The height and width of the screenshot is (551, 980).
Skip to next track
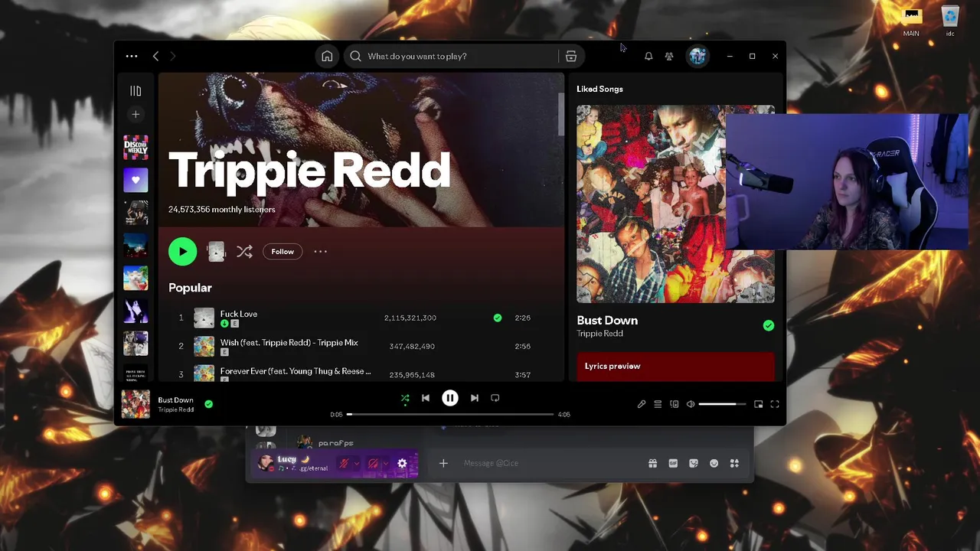(x=475, y=398)
